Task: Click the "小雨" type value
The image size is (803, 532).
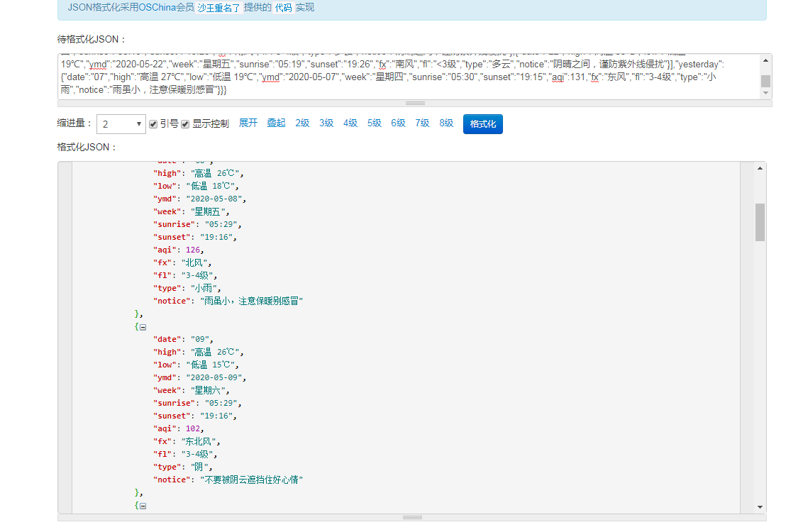Action: [x=204, y=288]
